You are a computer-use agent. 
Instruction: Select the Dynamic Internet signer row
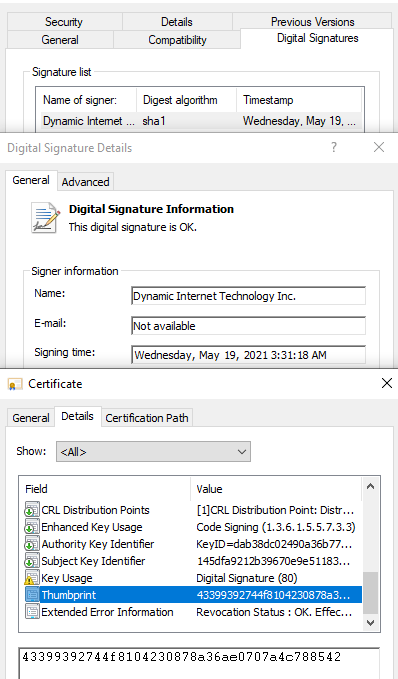point(201,121)
